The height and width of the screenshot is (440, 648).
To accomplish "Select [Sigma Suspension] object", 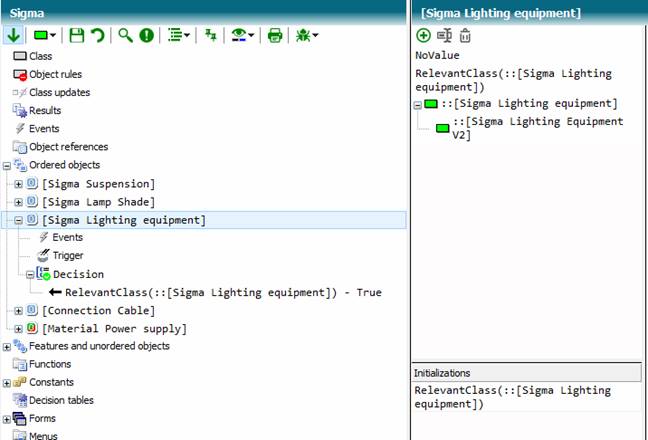I will 98,184.
